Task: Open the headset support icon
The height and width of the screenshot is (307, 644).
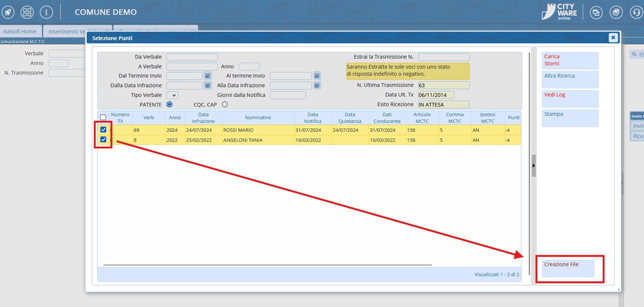Action: click(x=636, y=13)
